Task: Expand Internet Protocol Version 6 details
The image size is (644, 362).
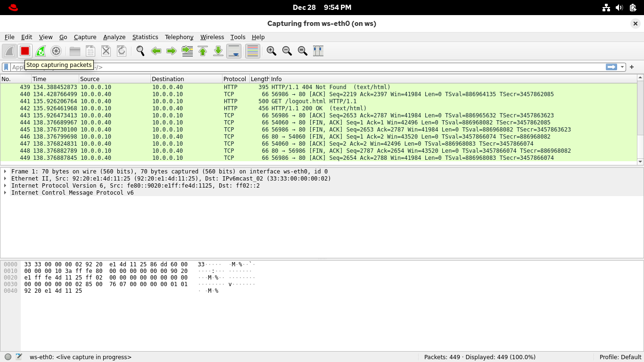Action: pos(5,186)
